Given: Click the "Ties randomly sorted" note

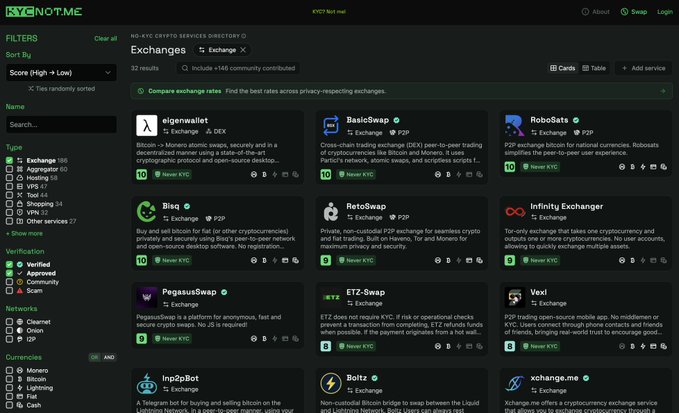Looking at the screenshot, I should pos(61,88).
